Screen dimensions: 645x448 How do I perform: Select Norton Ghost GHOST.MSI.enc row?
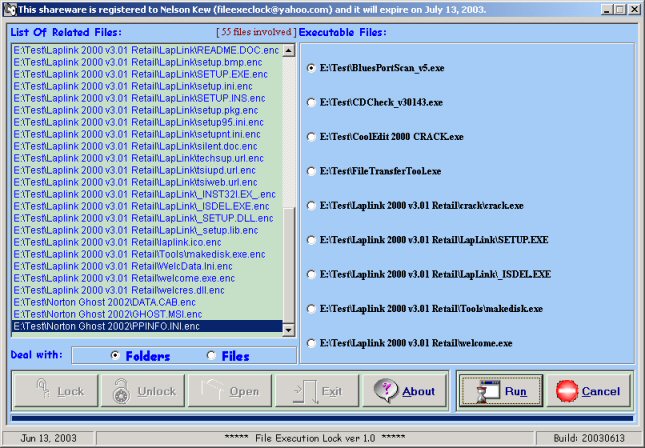pyautogui.click(x=147, y=314)
